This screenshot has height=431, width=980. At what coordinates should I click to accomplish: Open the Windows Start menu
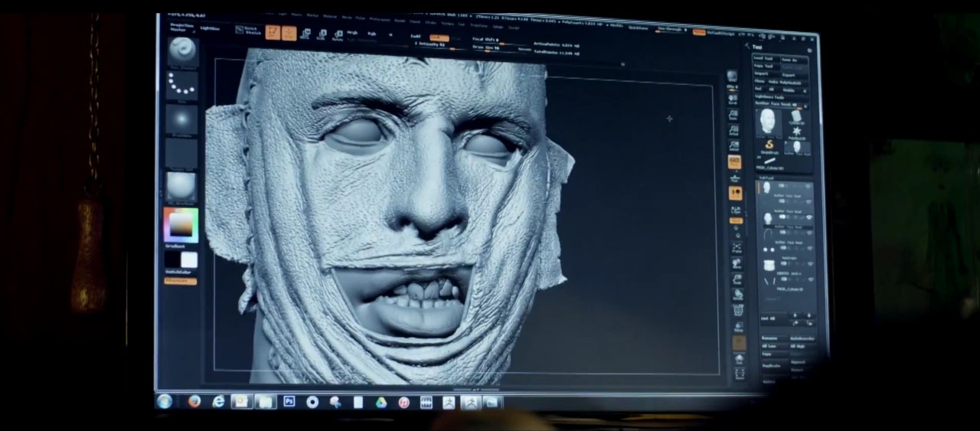coord(165,400)
